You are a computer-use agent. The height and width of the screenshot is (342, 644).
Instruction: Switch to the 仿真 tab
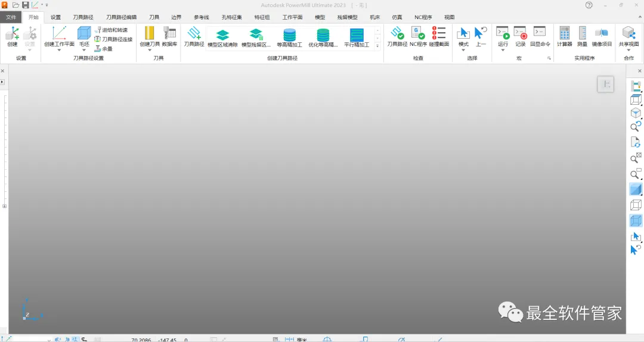397,17
